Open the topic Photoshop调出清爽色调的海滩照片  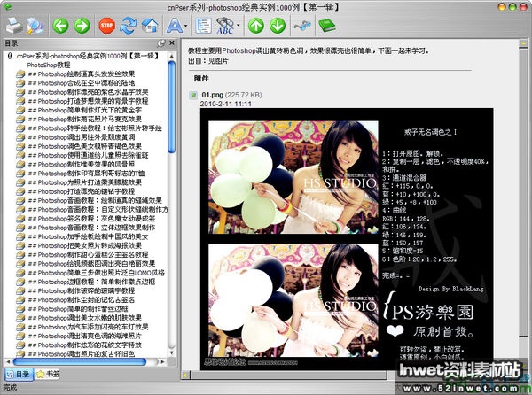pos(85,336)
